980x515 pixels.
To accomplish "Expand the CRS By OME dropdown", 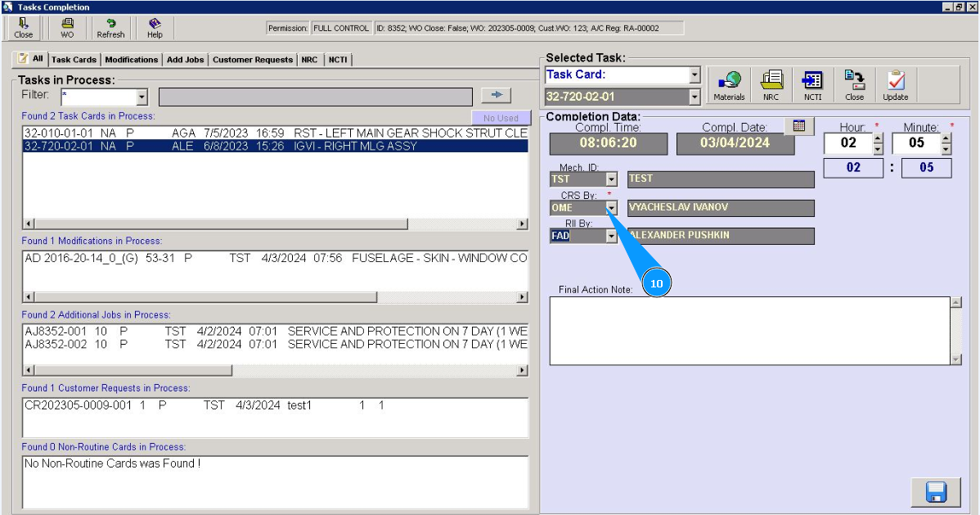I will (611, 208).
